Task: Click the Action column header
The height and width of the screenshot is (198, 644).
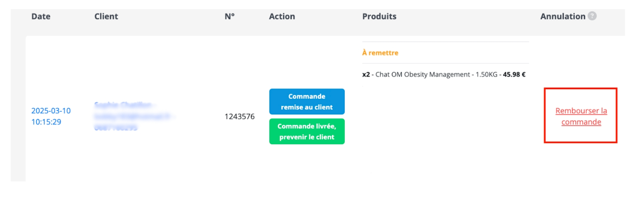Action: (282, 16)
